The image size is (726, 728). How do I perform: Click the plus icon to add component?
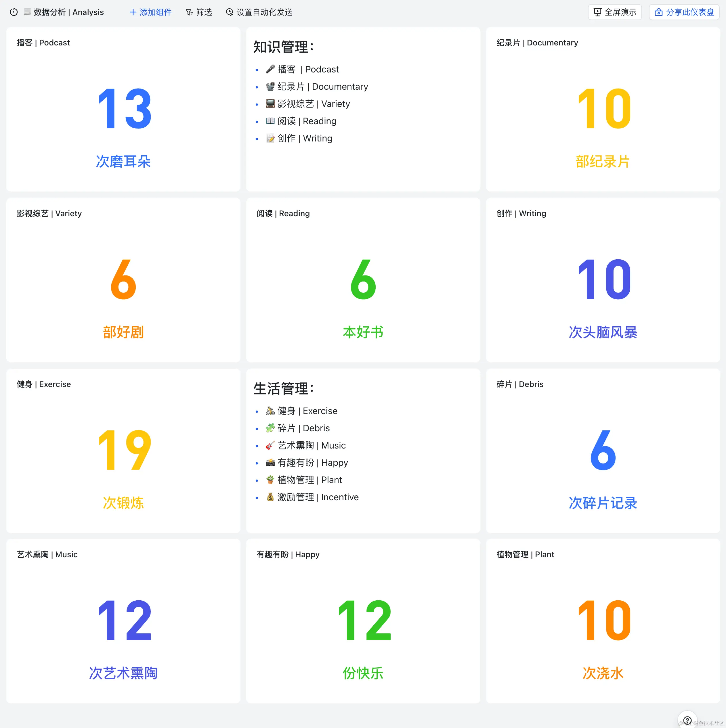[133, 12]
